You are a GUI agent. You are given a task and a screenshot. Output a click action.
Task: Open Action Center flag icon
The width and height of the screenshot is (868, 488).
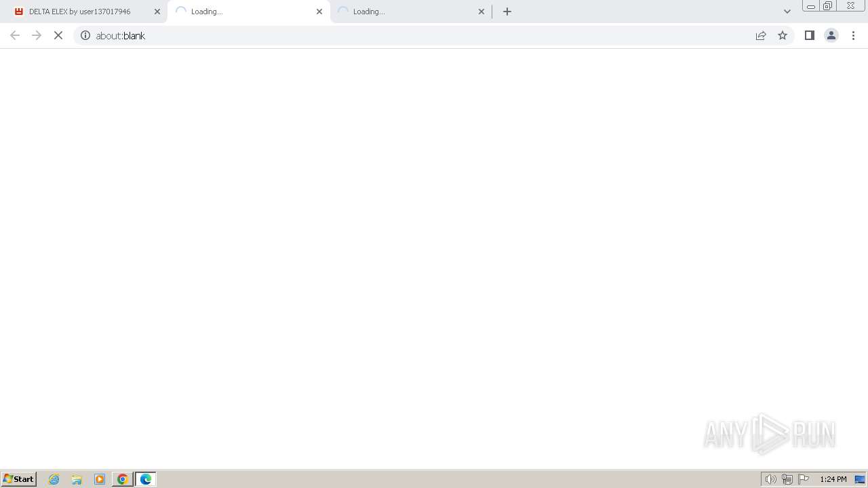804,479
